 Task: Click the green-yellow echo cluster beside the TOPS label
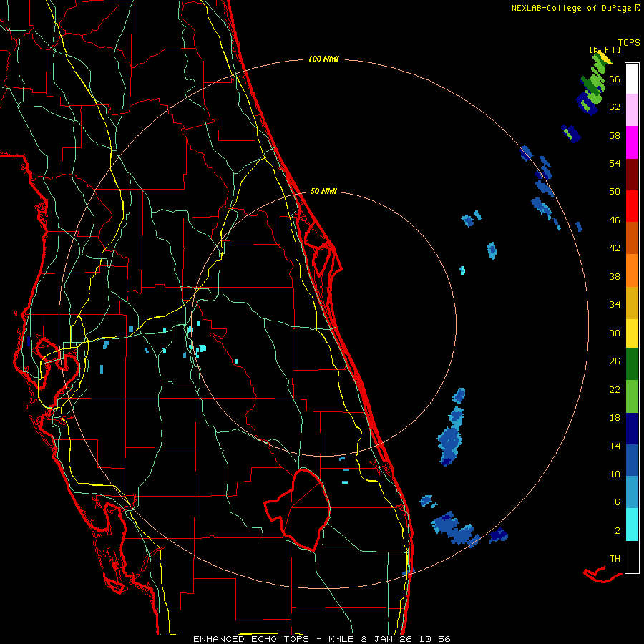(x=595, y=84)
